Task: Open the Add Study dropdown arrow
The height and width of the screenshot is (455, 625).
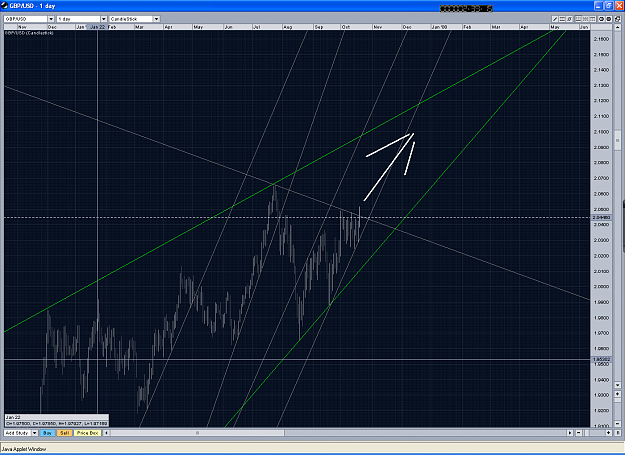Action: point(35,433)
